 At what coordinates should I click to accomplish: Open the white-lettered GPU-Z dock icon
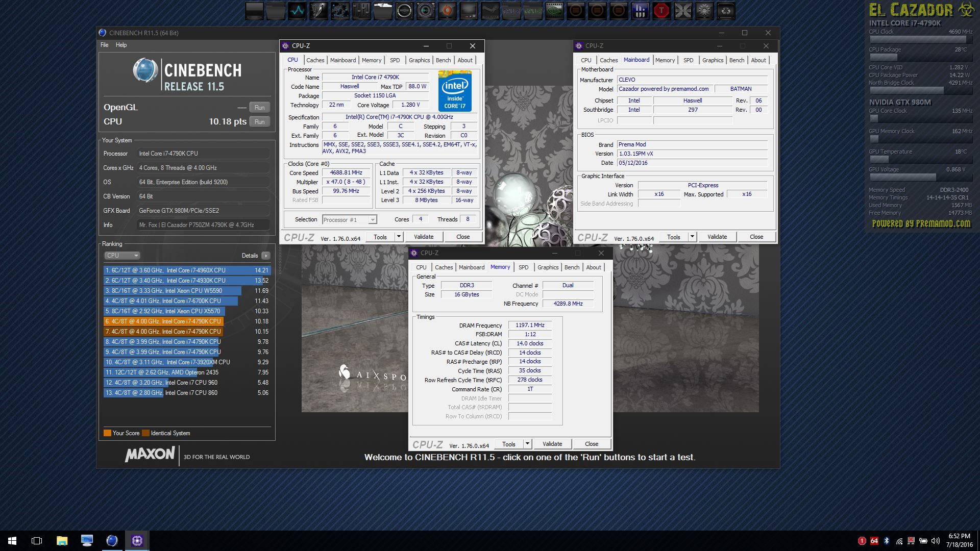(x=511, y=10)
